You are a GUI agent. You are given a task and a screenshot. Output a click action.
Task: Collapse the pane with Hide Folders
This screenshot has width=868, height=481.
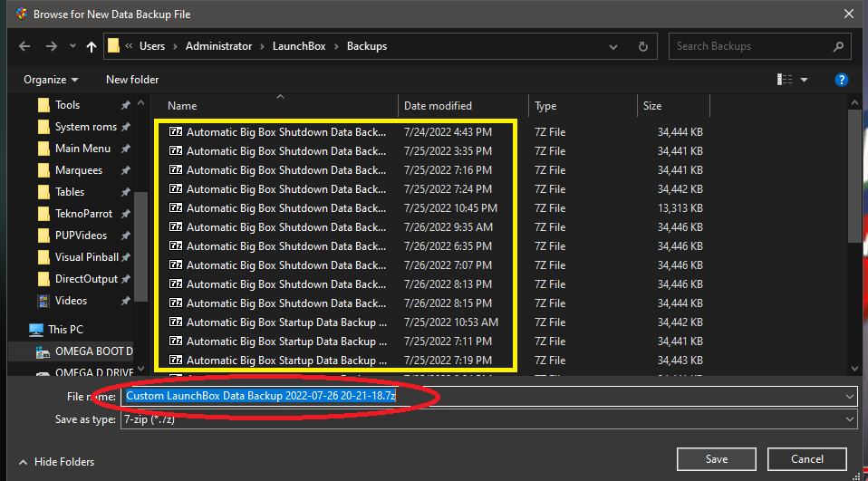56,462
